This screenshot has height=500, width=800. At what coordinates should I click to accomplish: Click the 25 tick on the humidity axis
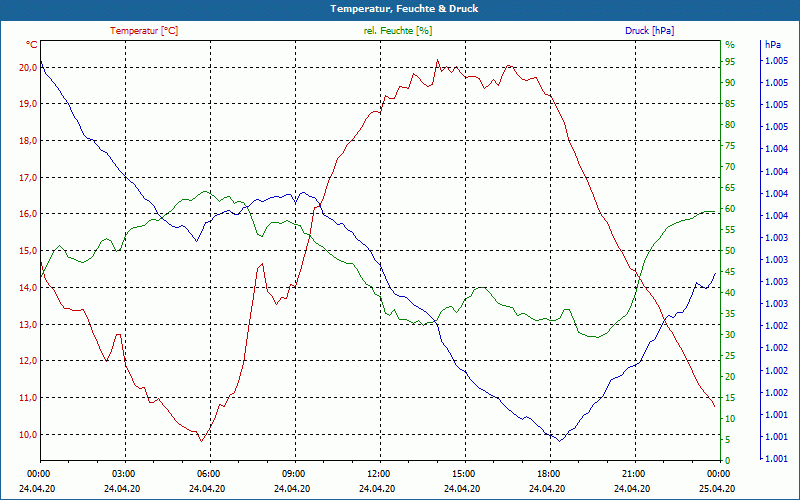pyautogui.click(x=730, y=356)
